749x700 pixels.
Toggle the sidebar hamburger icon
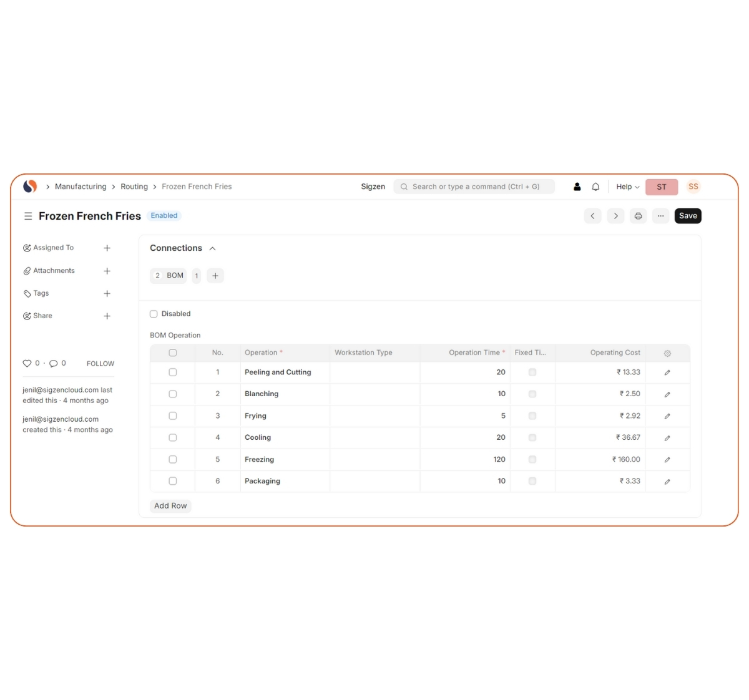tap(28, 216)
